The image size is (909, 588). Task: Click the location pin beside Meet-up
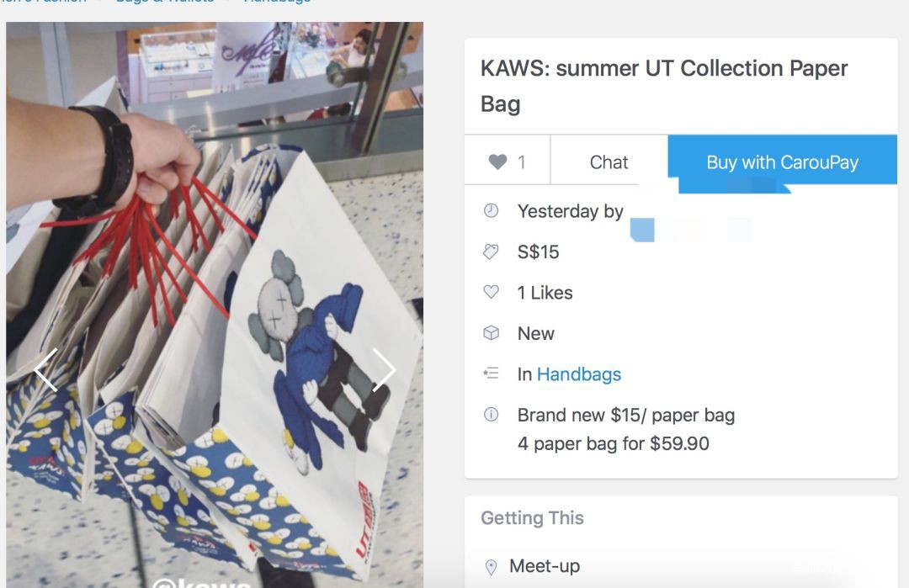click(491, 567)
